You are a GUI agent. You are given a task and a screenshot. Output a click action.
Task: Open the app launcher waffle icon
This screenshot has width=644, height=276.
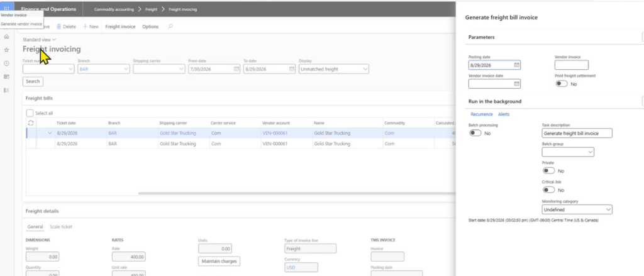[6, 9]
